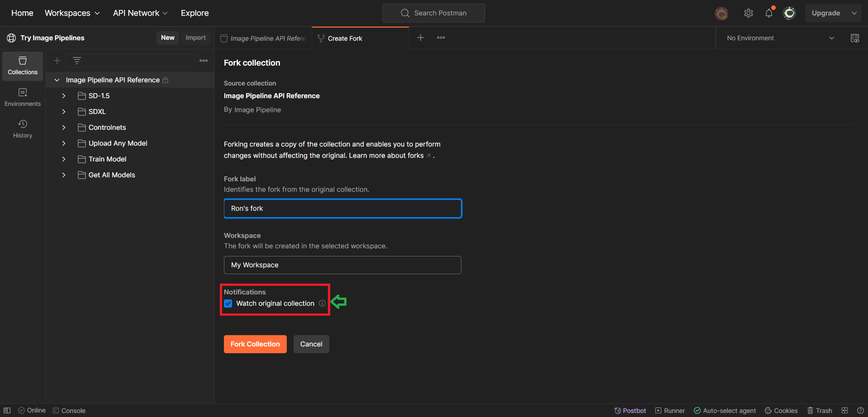This screenshot has height=417, width=868.
Task: Open the notifications bell
Action: pyautogui.click(x=769, y=13)
